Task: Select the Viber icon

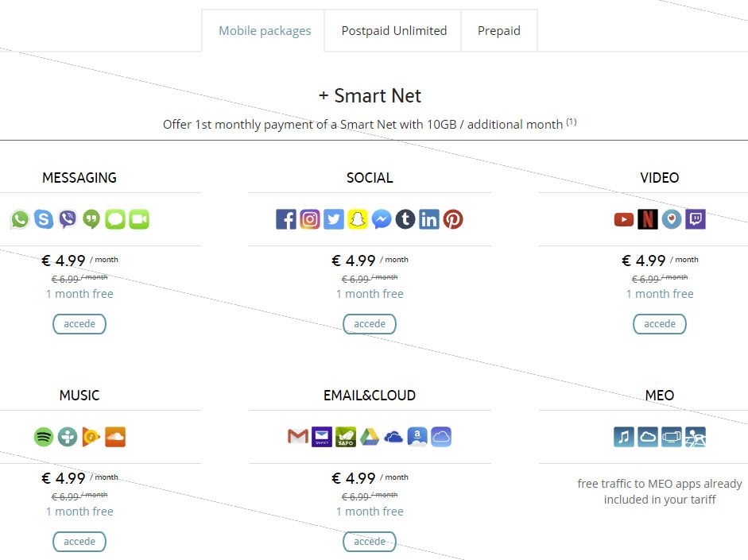Action: 68,219
